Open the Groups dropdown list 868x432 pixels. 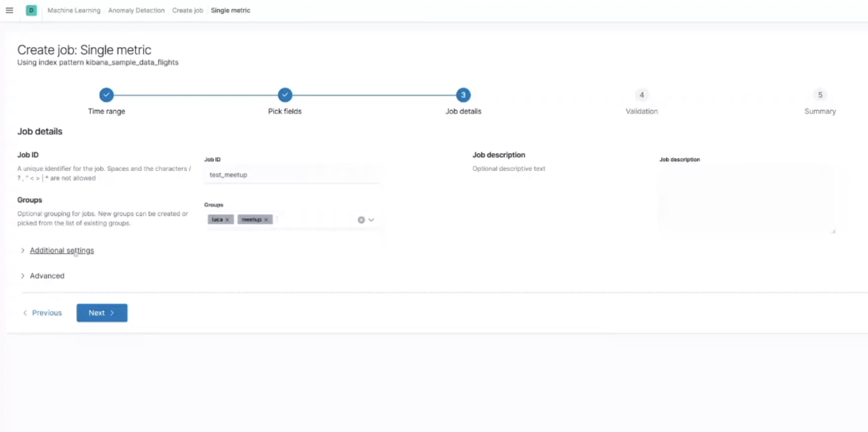[371, 220]
